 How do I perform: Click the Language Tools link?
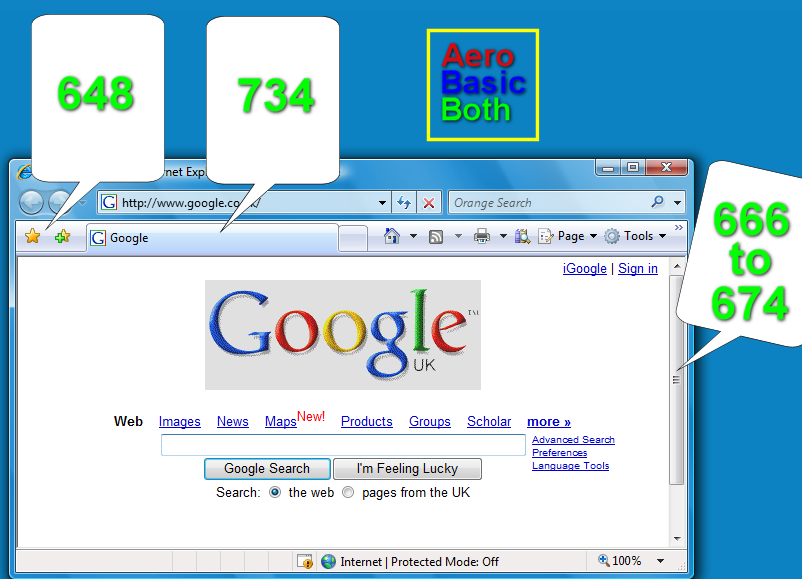click(570, 466)
